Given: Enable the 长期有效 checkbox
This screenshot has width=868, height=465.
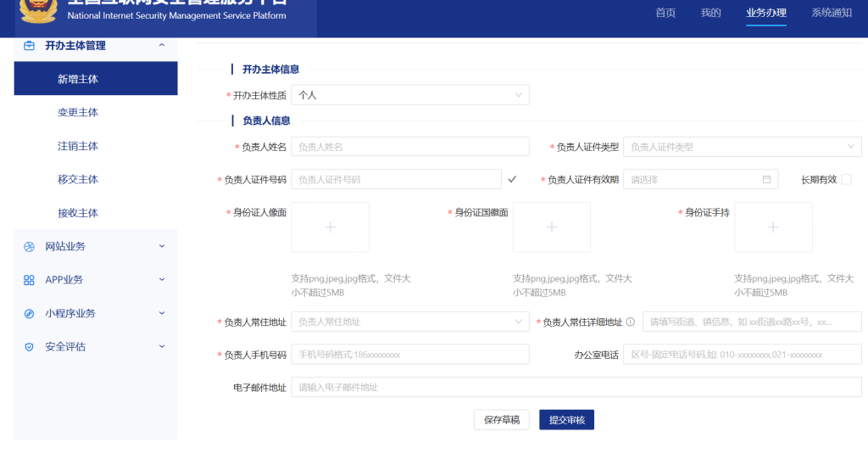Looking at the screenshot, I should pos(846,179).
